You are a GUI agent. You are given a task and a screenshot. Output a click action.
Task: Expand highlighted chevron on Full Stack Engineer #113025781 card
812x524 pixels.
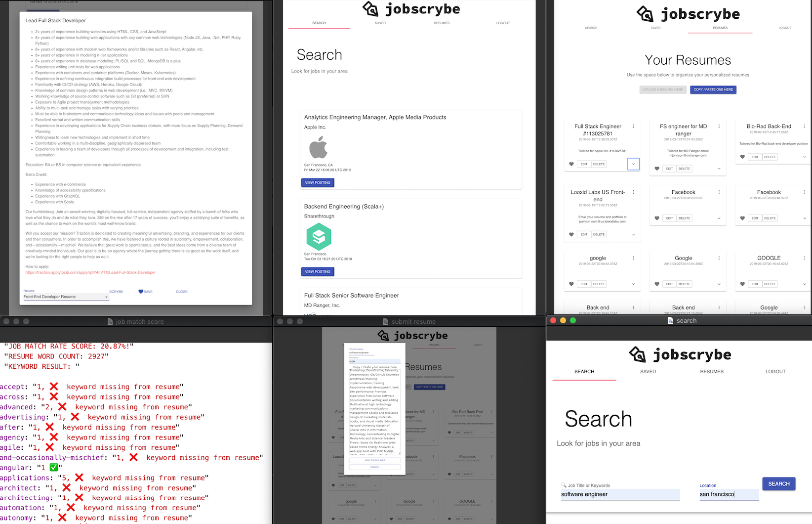coord(633,164)
